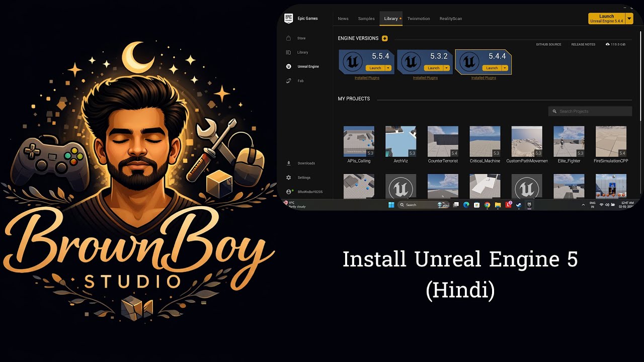The height and width of the screenshot is (362, 644).
Task: Open the CustomPathMovemen project thumbnail
Action: [527, 141]
